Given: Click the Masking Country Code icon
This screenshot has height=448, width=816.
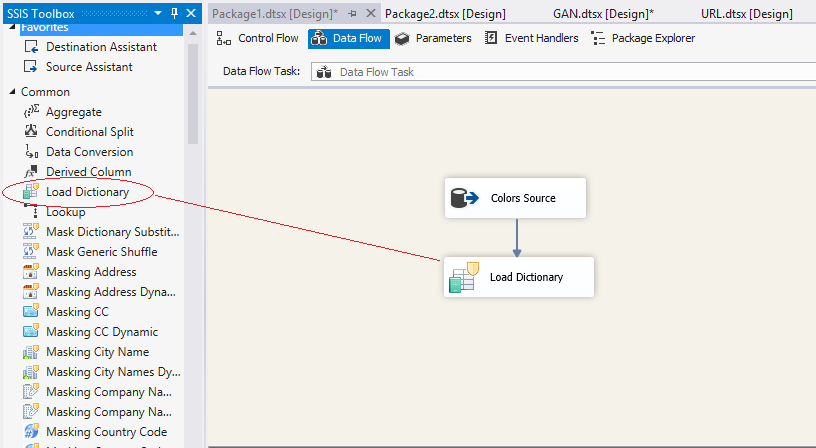Looking at the screenshot, I should (x=31, y=431).
